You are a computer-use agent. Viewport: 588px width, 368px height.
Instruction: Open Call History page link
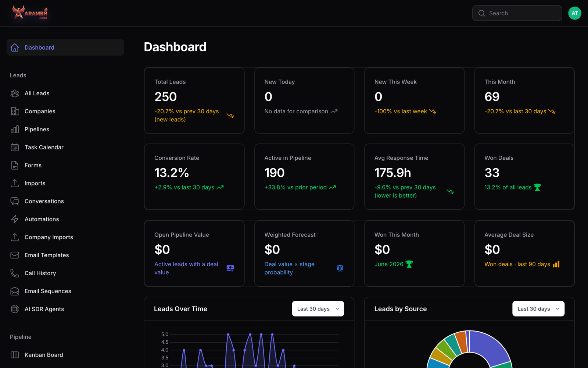click(x=65, y=273)
